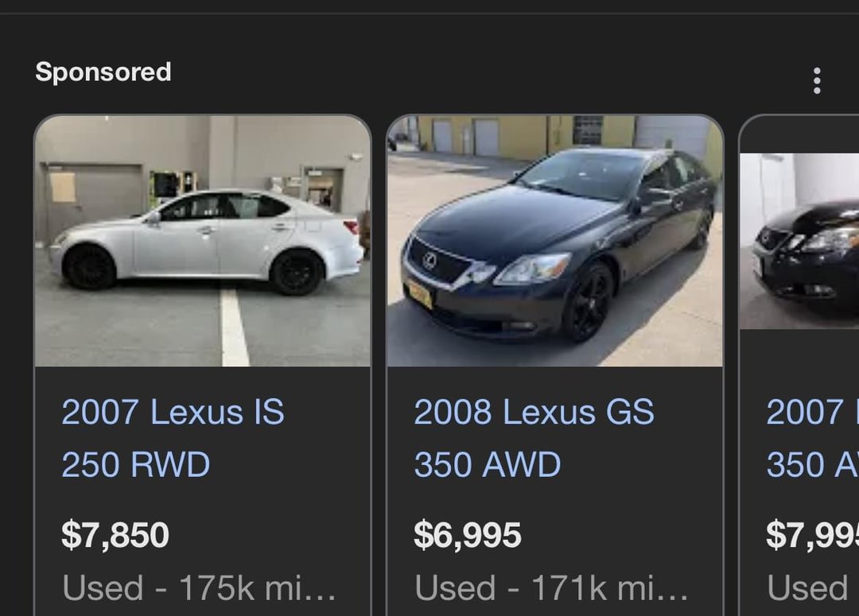
Task: Click the Used - 171k mileage text
Action: (x=551, y=588)
